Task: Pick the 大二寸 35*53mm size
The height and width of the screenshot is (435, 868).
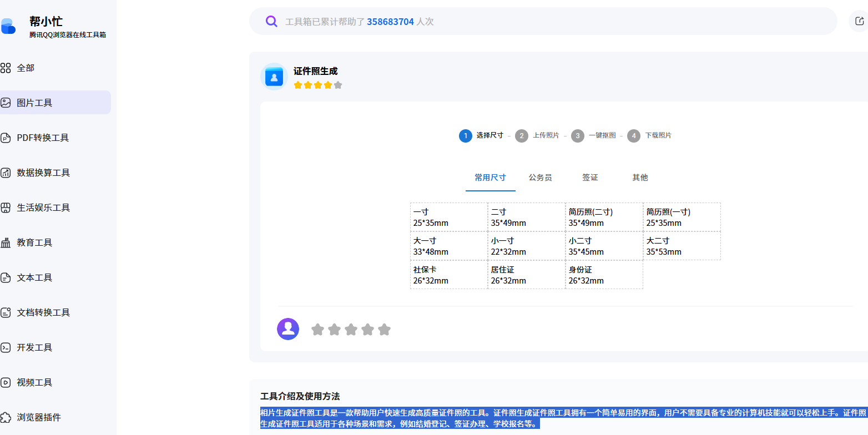Action: pyautogui.click(x=682, y=246)
